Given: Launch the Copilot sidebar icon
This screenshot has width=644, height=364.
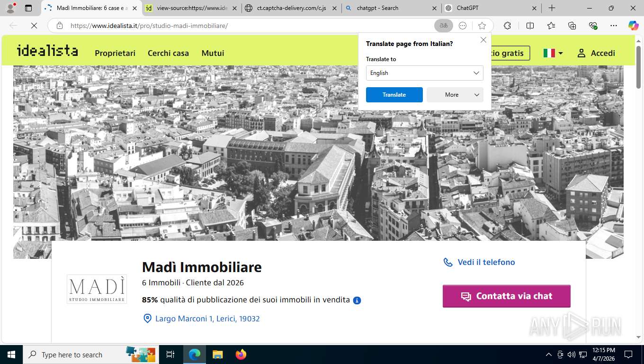Looking at the screenshot, I should [x=633, y=26].
